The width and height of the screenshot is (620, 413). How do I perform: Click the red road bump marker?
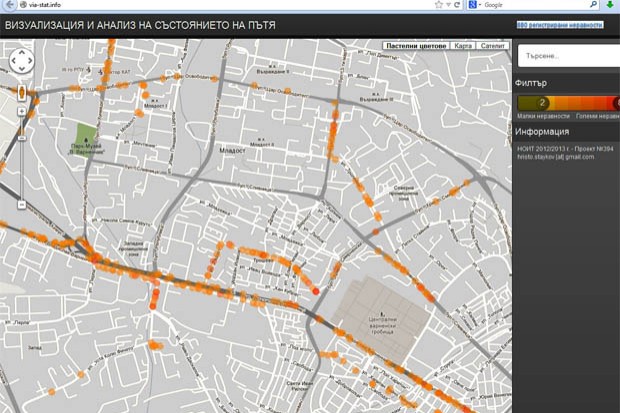[316, 291]
